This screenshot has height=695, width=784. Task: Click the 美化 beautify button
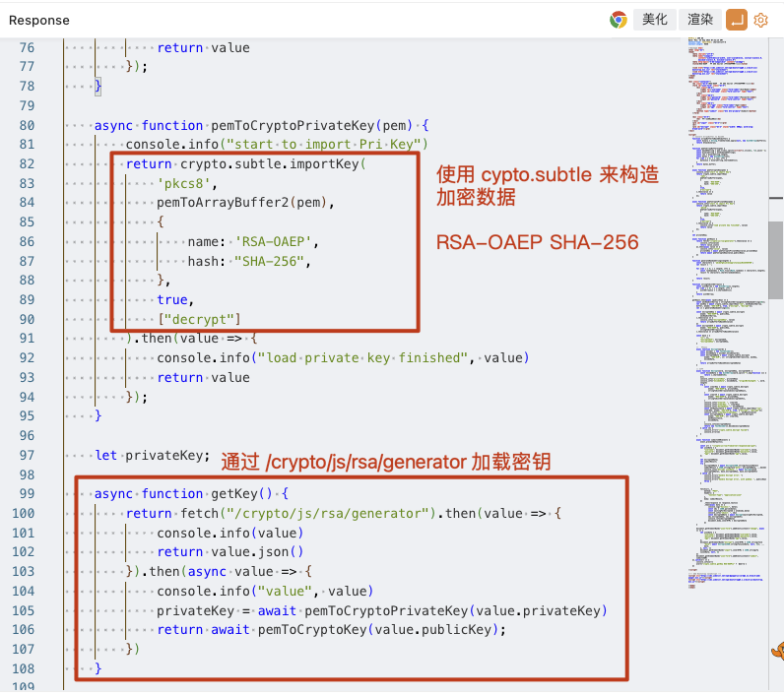[655, 20]
